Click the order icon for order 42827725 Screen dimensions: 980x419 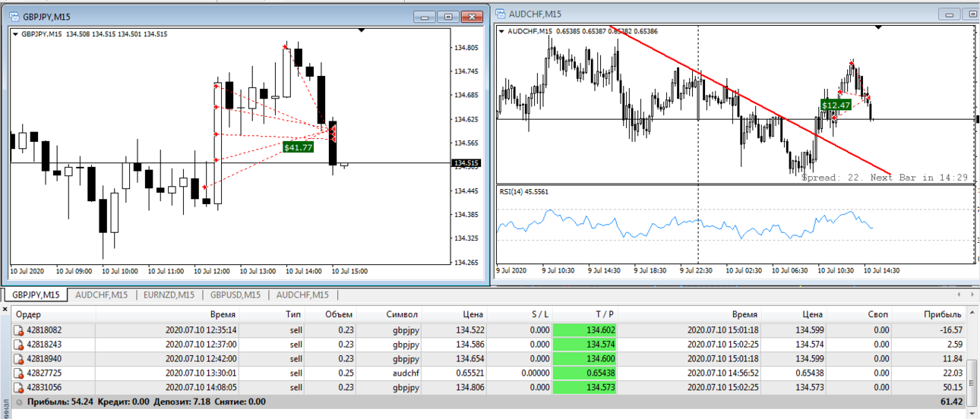pyautogui.click(x=19, y=373)
